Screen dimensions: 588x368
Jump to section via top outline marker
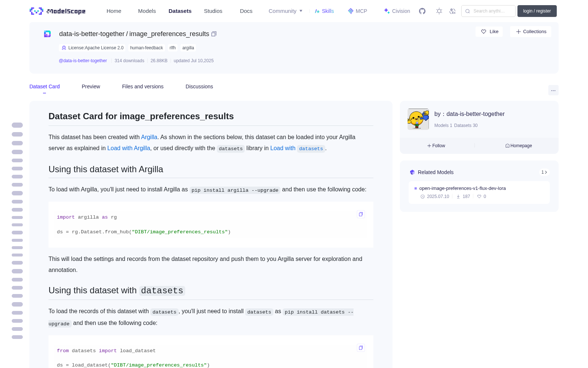click(17, 125)
